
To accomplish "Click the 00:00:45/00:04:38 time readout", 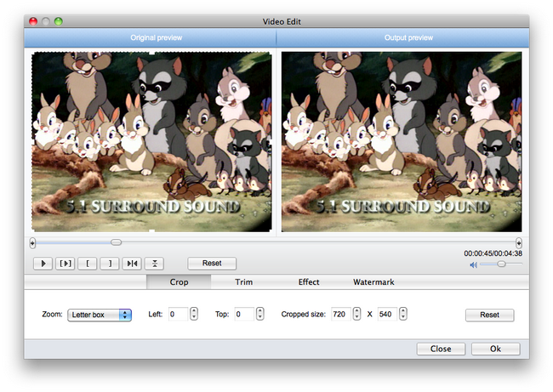I will (493, 253).
